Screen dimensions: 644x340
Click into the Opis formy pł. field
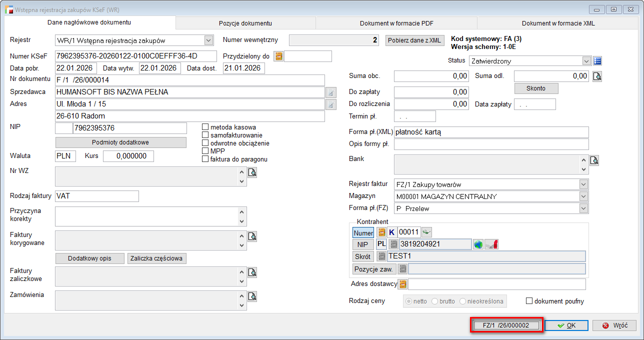point(491,144)
